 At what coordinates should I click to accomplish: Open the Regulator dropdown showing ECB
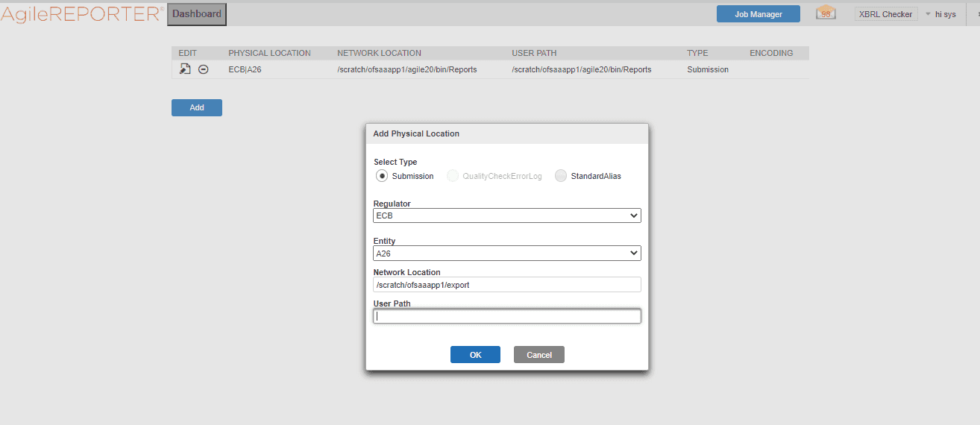click(507, 215)
